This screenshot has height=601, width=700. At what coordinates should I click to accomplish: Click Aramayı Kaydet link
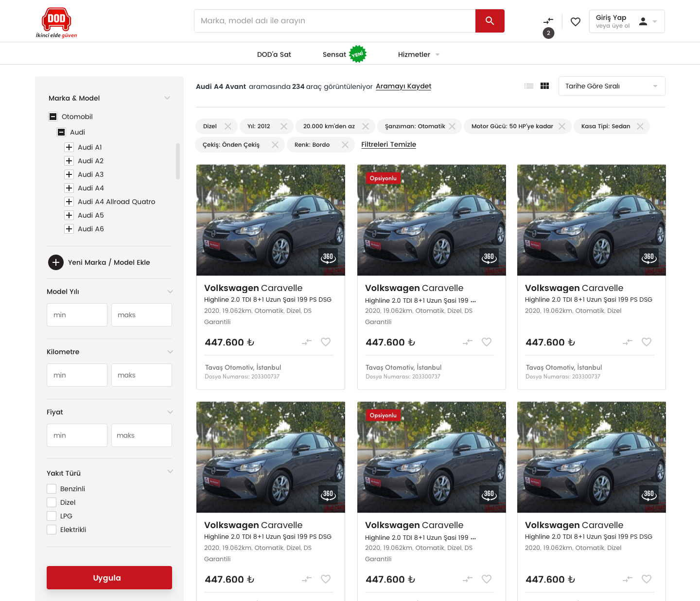click(x=403, y=86)
